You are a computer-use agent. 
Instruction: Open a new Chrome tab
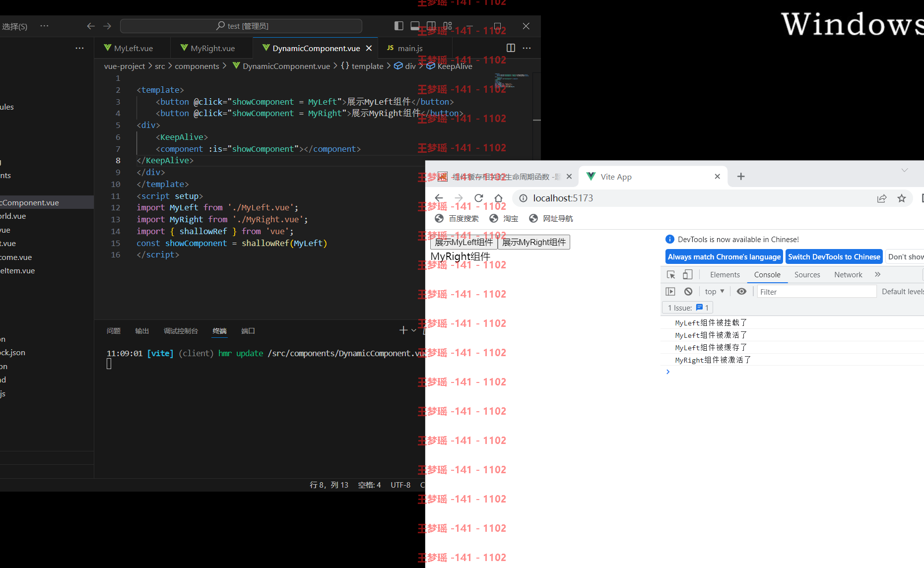coord(741,177)
